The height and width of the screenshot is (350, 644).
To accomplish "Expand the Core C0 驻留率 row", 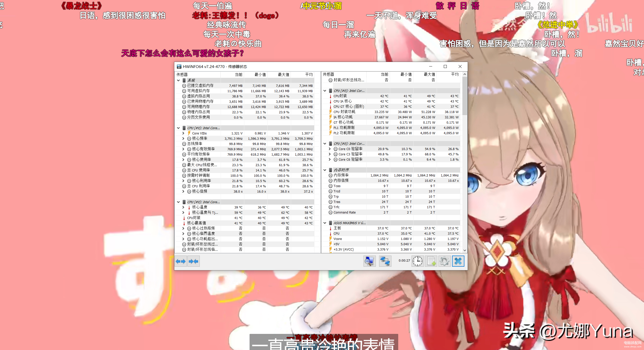I will pyautogui.click(x=330, y=149).
